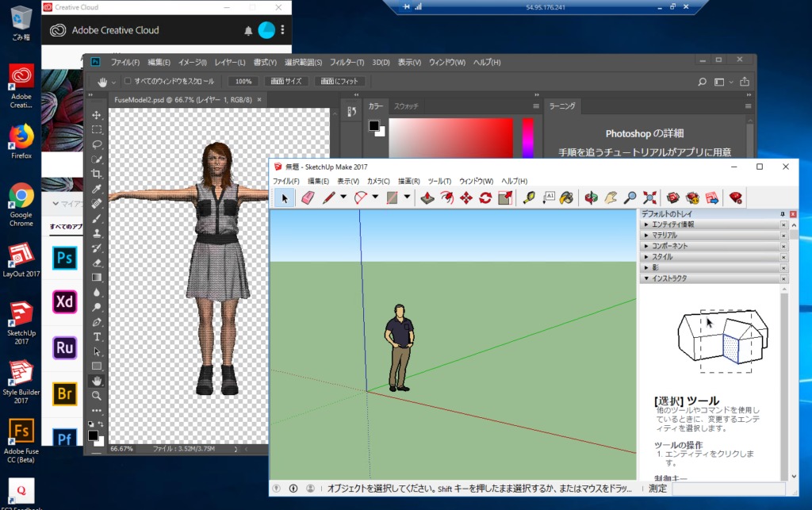Select the SketchUp Move tool
This screenshot has width=812, height=510.
pyautogui.click(x=466, y=197)
